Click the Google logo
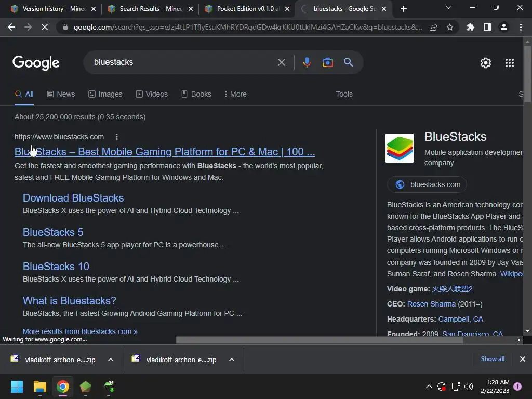The height and width of the screenshot is (399, 532). click(36, 63)
